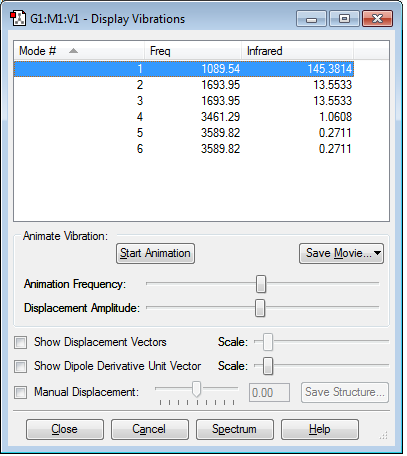Check the Manual Displacement option
The width and height of the screenshot is (407, 456).
click(21, 392)
